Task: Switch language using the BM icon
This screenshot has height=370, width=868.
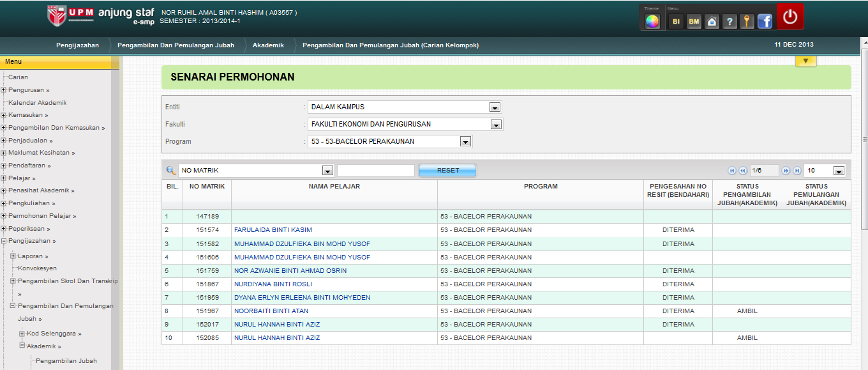Action: coord(694,22)
